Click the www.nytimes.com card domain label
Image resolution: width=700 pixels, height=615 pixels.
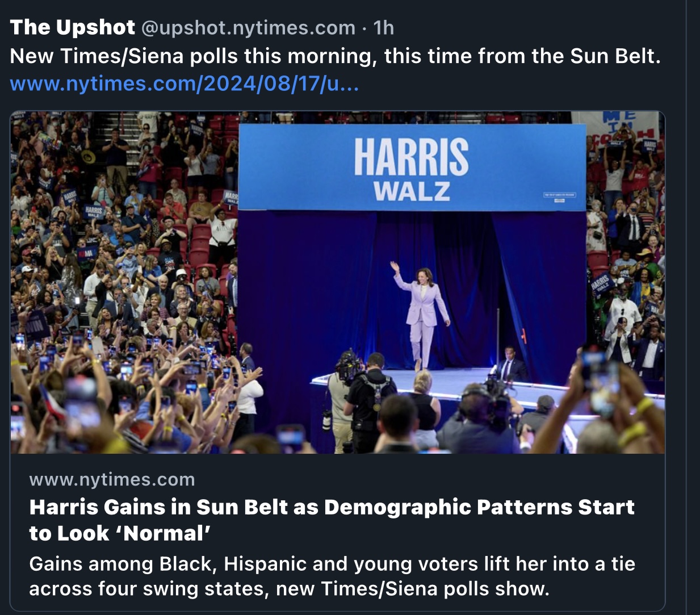tap(112, 480)
